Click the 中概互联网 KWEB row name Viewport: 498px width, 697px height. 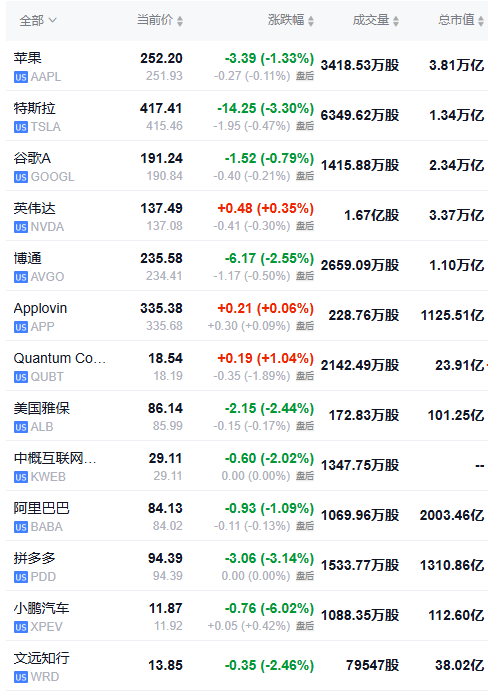tap(55, 458)
